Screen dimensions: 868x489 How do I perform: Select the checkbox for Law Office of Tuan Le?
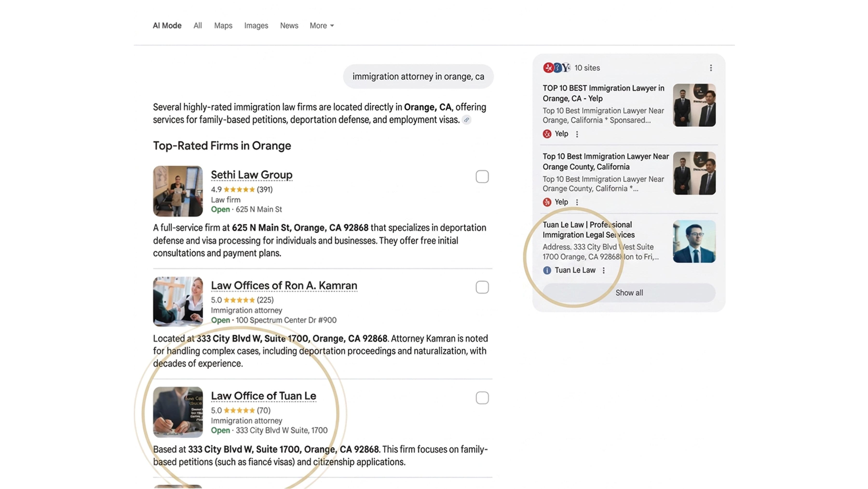482,398
